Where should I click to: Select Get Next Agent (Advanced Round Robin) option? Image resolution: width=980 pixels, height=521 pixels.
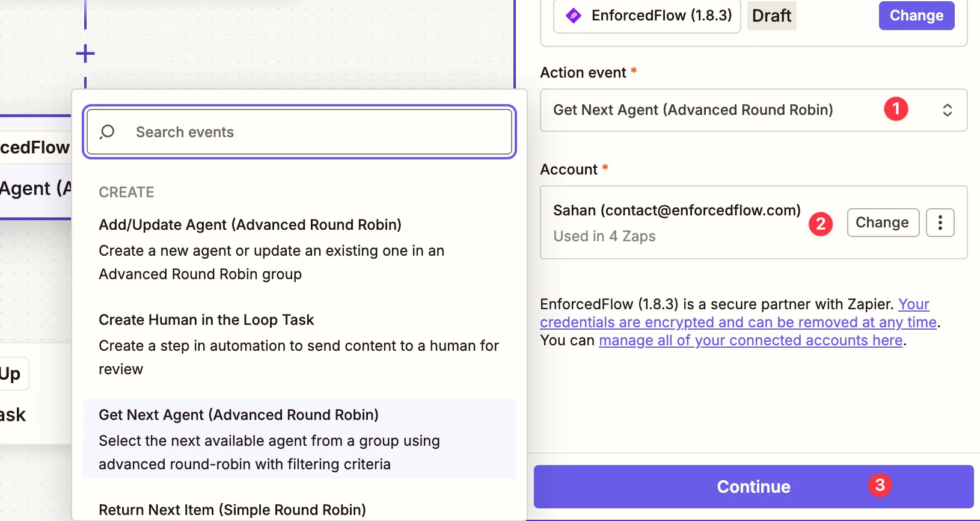point(239,415)
